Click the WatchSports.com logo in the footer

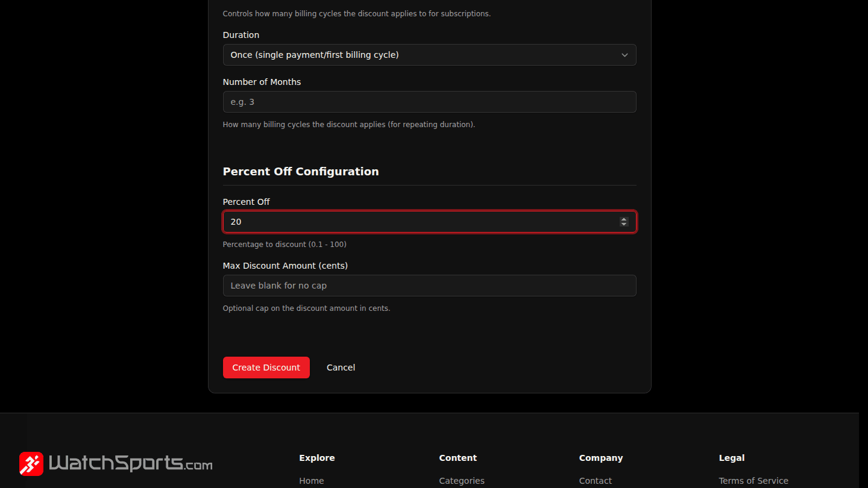point(116,463)
